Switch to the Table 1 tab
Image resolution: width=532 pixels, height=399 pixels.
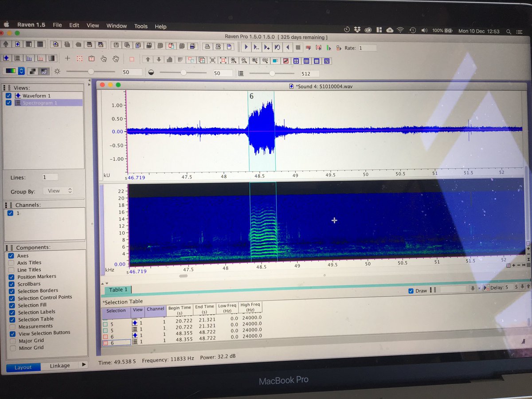click(118, 290)
